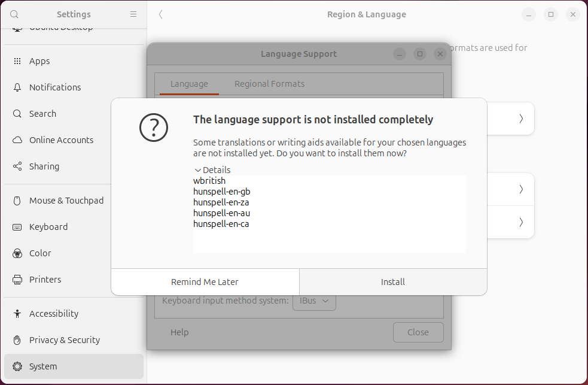Screen dimensions: 588x385
Task: Collapse the Details expander
Action: 212,170
